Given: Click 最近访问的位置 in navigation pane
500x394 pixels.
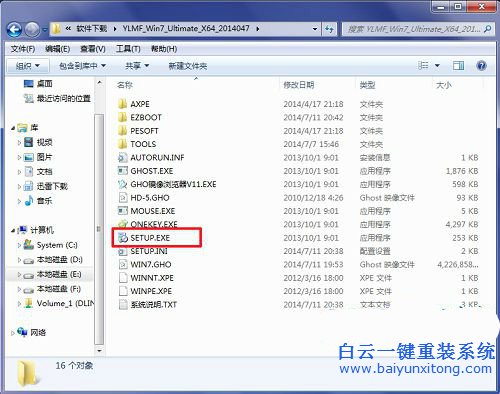Looking at the screenshot, I should (x=64, y=98).
